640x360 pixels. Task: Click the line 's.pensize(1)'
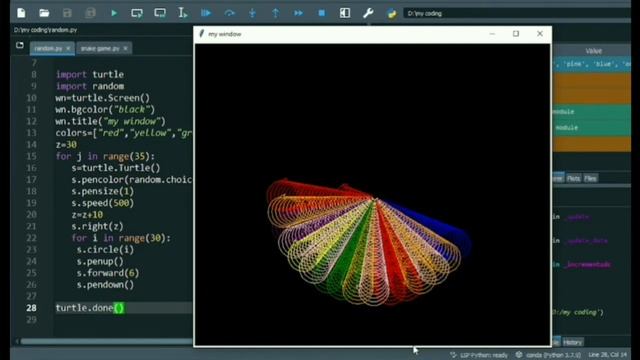click(x=102, y=191)
